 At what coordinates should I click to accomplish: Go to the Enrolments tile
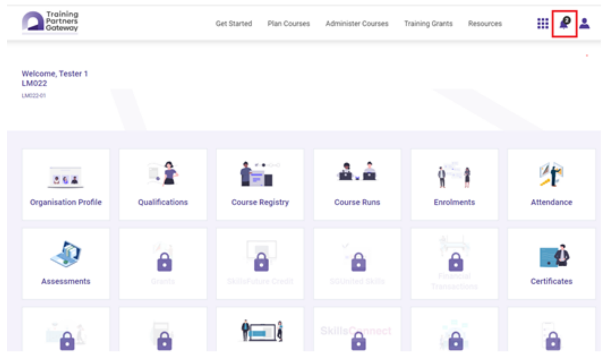point(454,185)
